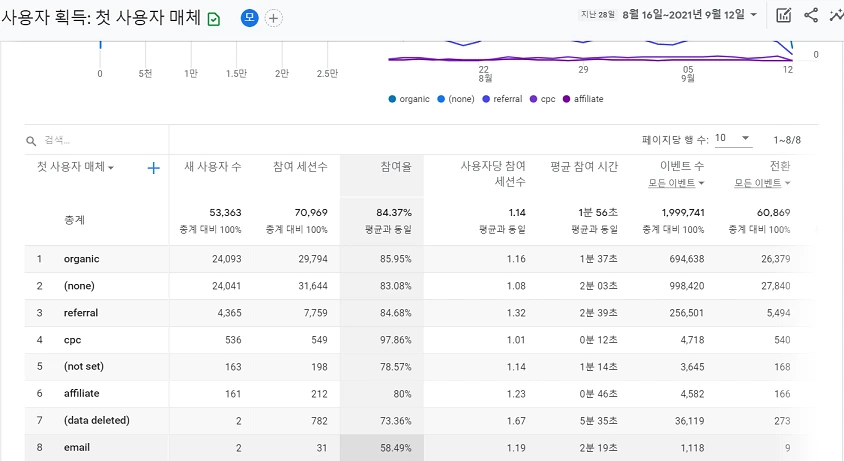This screenshot has height=461, width=844.
Task: Sort by 이벤트 수 column header
Action: click(682, 166)
